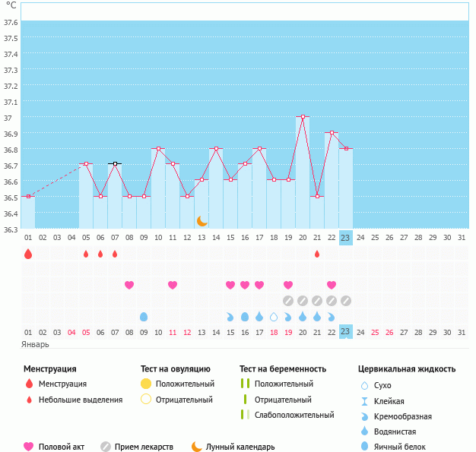Viewport: 476px width, 452px height.
Task: Select the intercourse heart on day 11
Action: pos(173,285)
